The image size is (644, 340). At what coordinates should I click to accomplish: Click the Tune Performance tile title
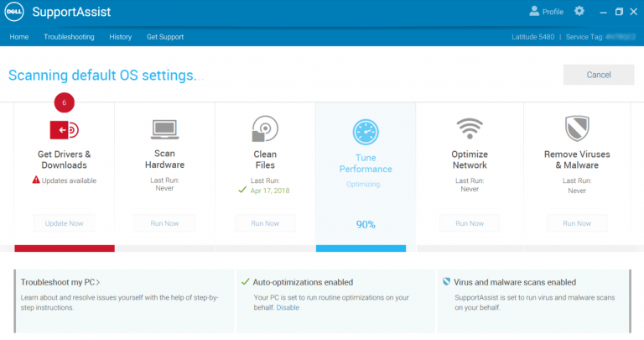[366, 163]
